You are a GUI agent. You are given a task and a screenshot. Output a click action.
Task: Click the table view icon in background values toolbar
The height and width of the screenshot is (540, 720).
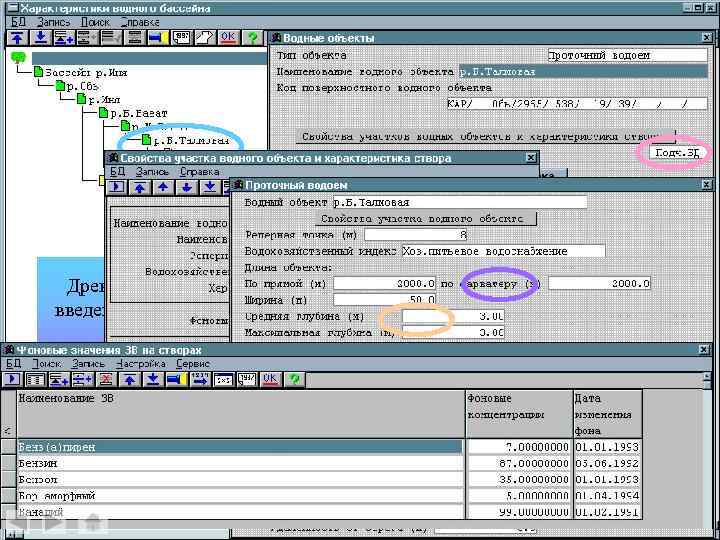[36, 380]
